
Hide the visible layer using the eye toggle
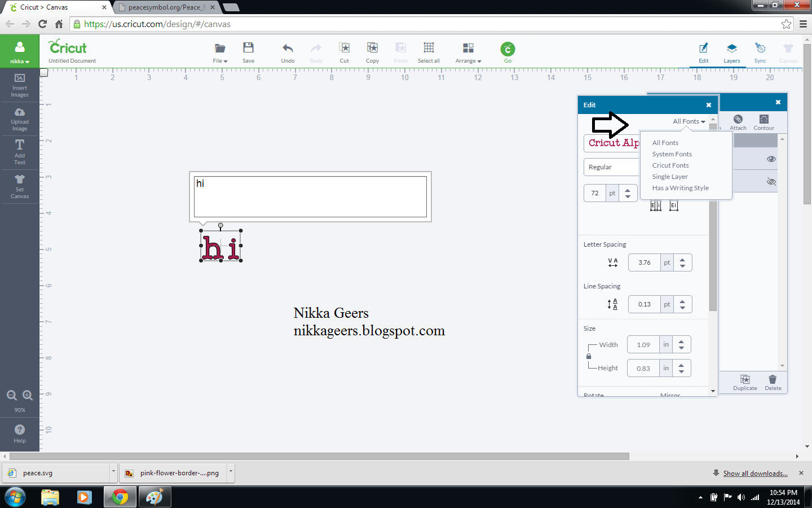[771, 159]
